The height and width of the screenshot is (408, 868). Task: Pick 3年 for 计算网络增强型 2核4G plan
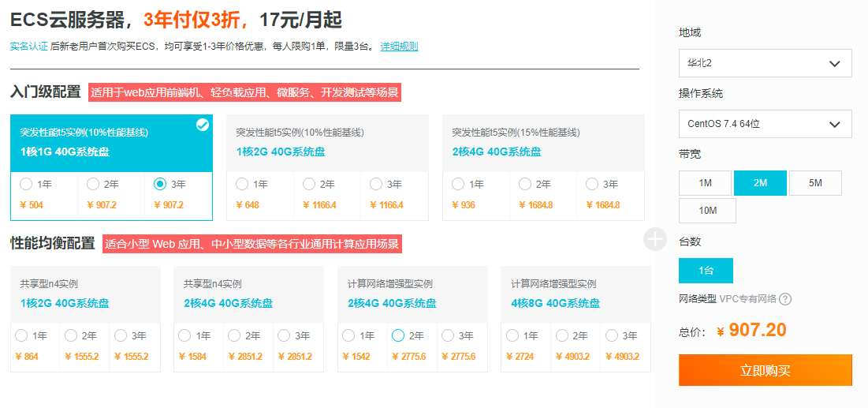pos(448,335)
